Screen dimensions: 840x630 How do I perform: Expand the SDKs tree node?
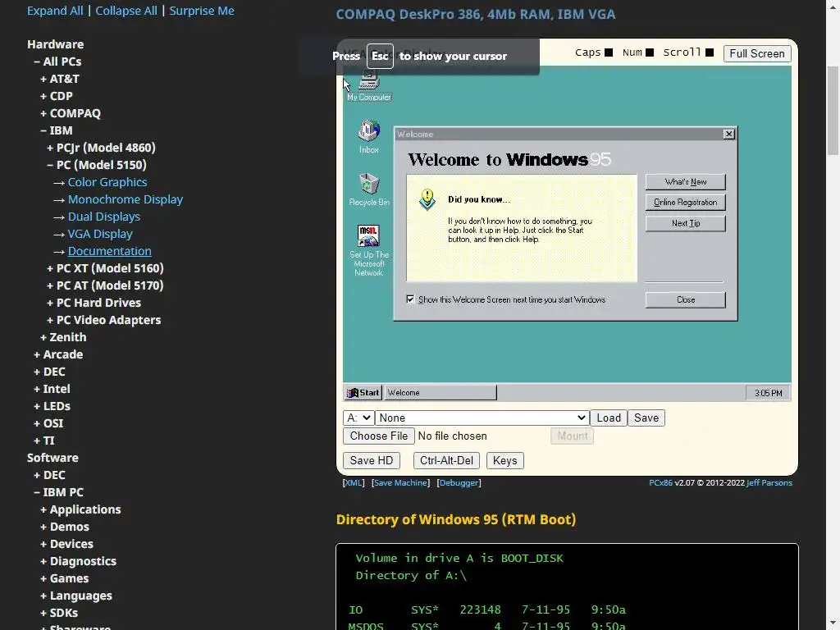point(59,613)
